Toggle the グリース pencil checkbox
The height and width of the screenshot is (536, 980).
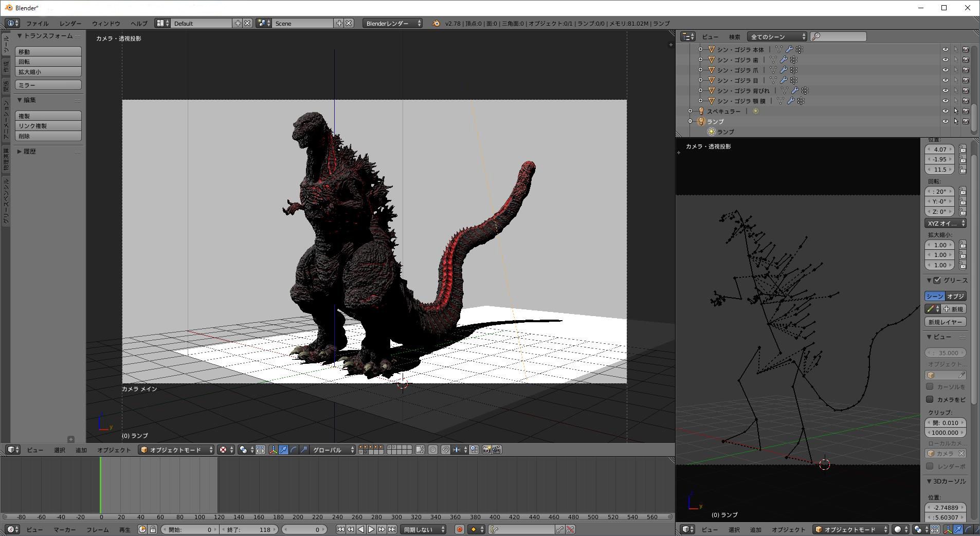pos(937,281)
